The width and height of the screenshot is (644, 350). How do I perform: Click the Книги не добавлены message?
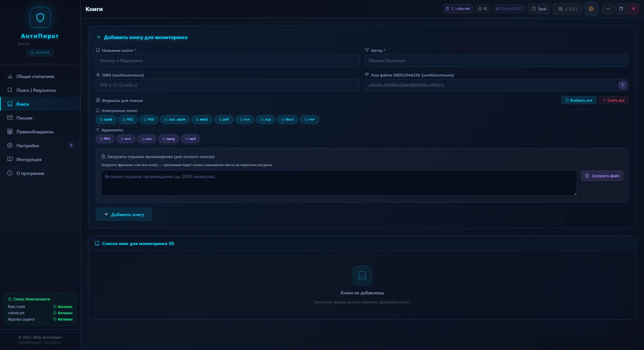pos(362,293)
